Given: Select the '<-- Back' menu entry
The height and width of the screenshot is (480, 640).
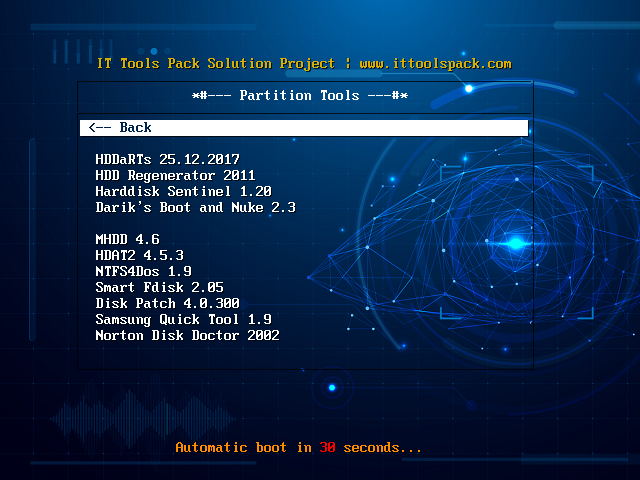Looking at the screenshot, I should point(304,128).
